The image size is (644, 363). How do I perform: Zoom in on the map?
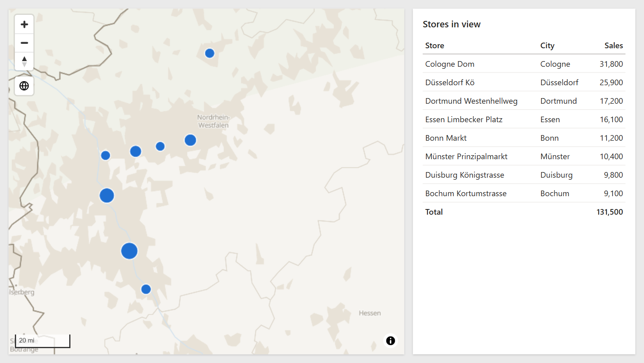coord(24,25)
